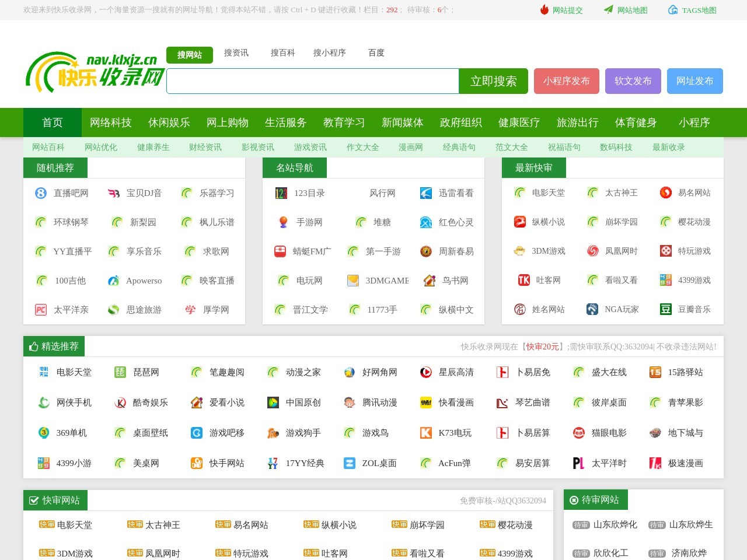Click the 网址发布 button
The width and height of the screenshot is (747, 560).
point(694,81)
